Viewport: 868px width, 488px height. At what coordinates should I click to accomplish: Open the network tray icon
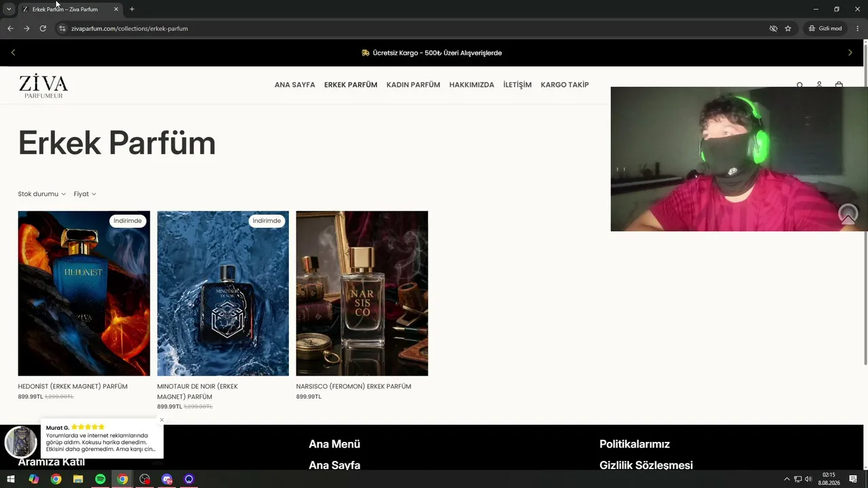pos(798,479)
